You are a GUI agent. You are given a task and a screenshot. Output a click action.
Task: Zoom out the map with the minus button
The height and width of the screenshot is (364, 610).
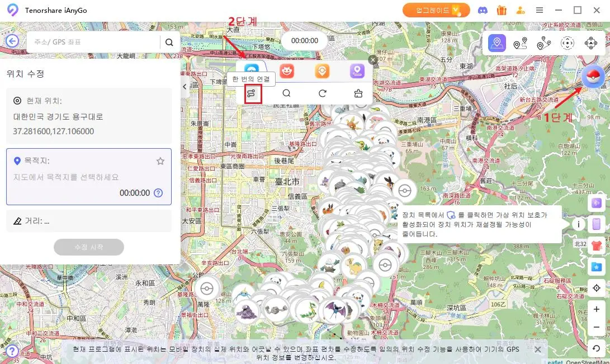click(597, 327)
